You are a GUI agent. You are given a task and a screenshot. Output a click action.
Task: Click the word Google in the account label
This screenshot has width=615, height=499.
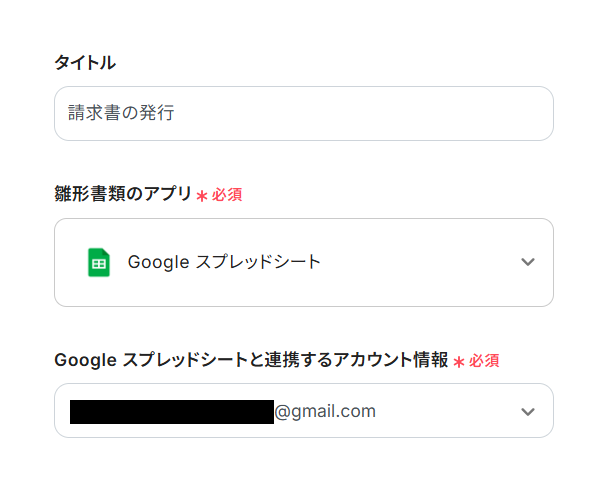[84, 360]
